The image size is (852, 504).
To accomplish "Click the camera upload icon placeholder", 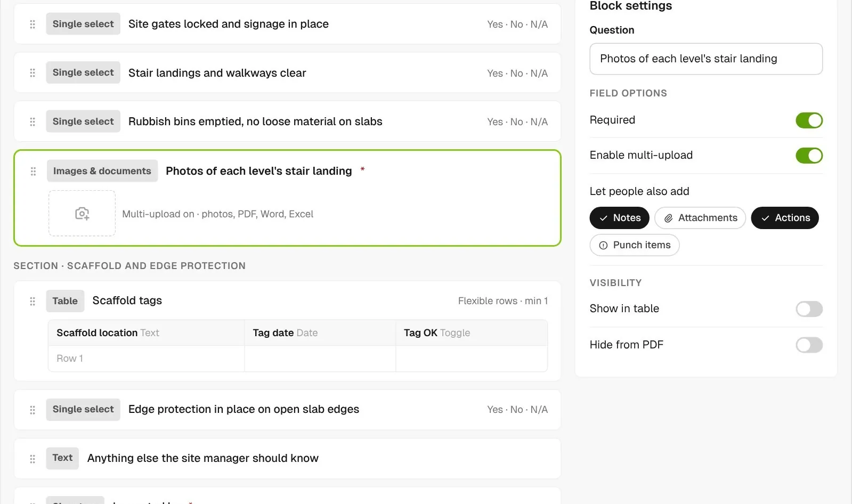I will (82, 213).
